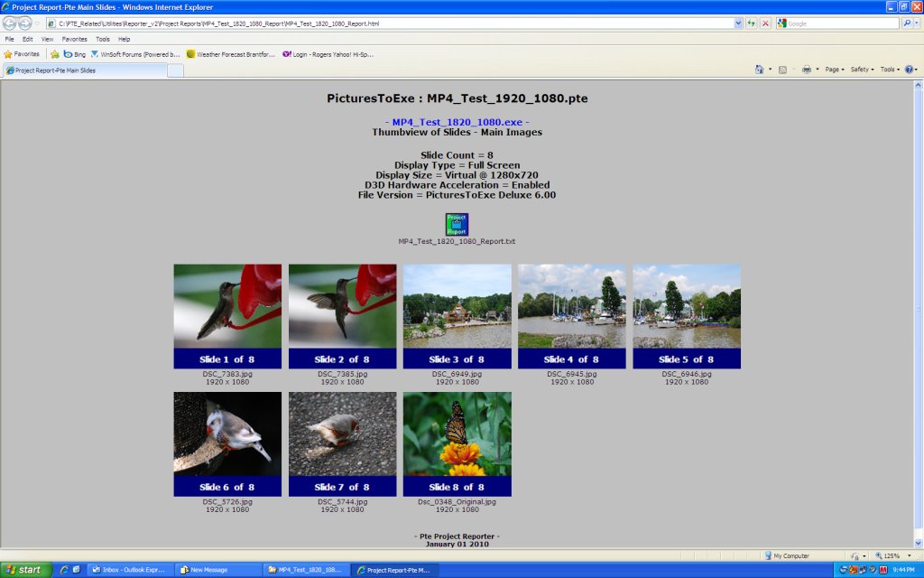Click the Favorites star icon

tap(8, 54)
